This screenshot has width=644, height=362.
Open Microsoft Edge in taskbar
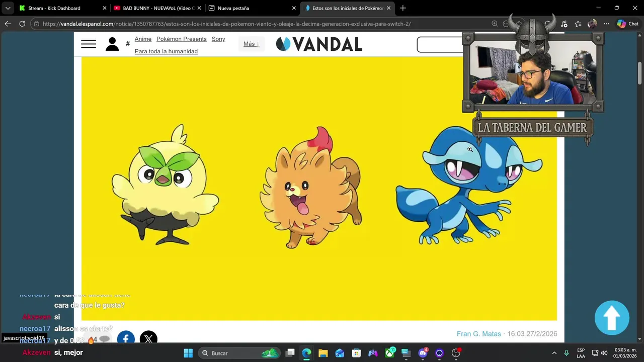[306, 353]
